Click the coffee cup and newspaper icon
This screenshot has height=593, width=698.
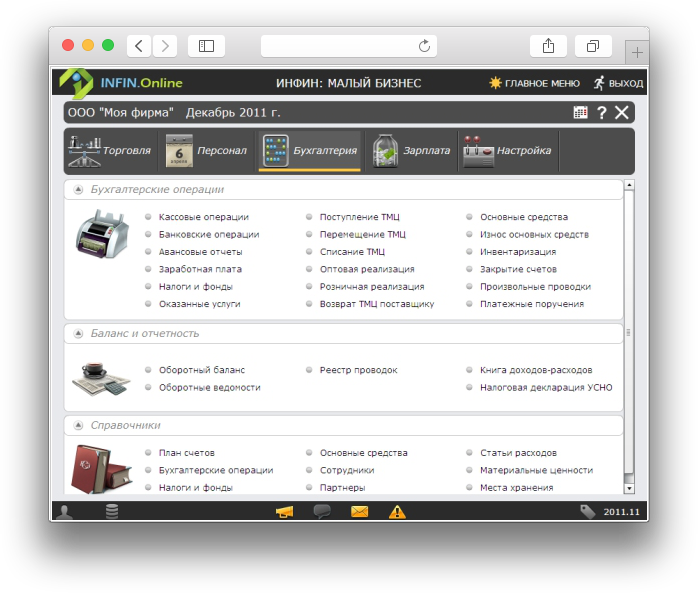(x=101, y=379)
